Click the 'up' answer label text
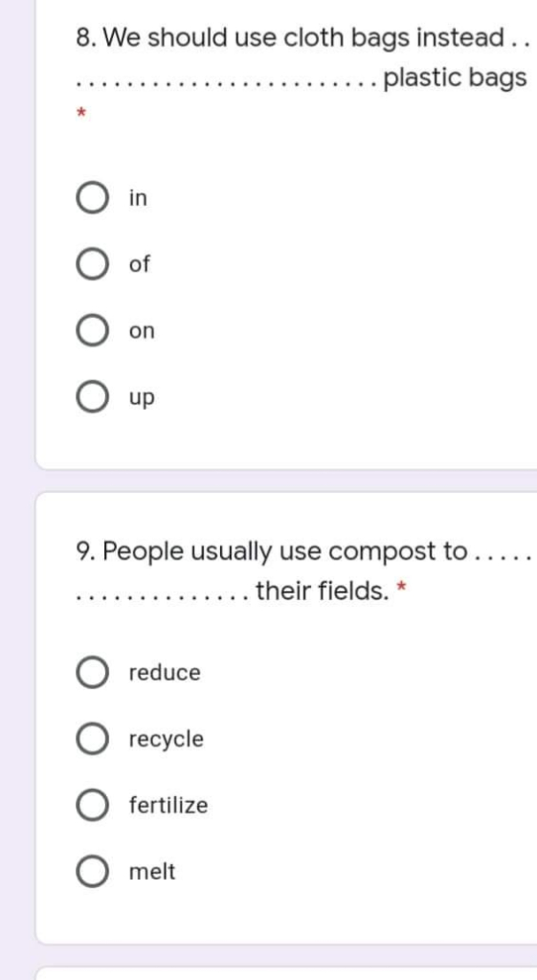This screenshot has height=980, width=537. [142, 399]
